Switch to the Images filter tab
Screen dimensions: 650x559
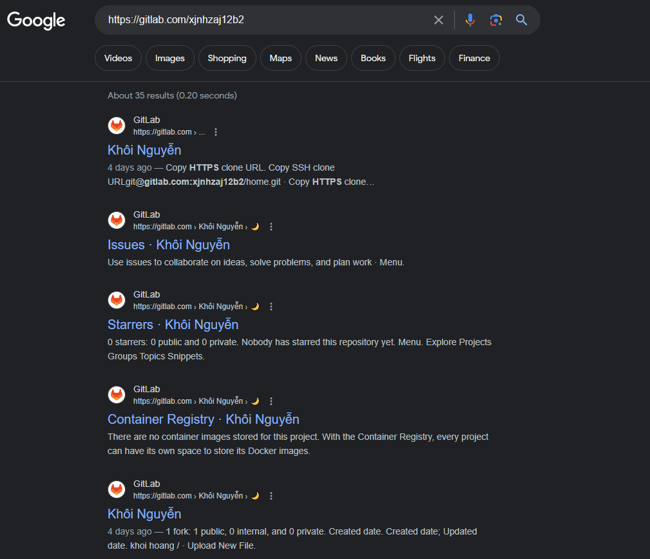(170, 58)
